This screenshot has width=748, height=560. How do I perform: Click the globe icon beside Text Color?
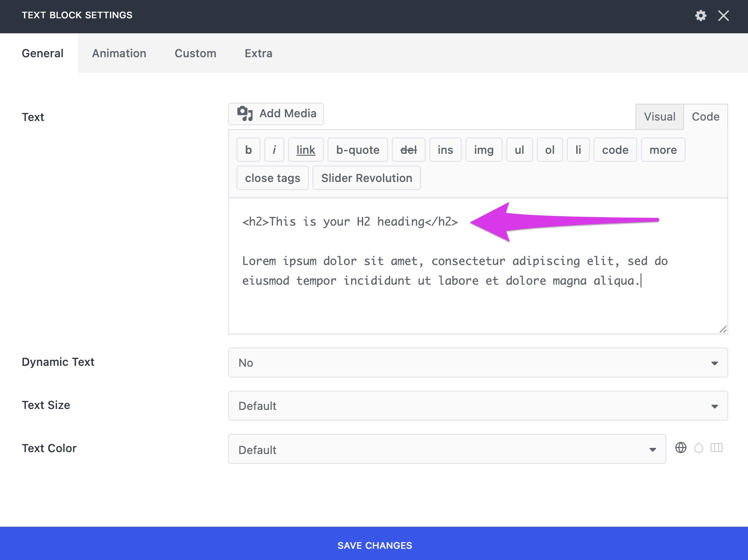tap(680, 448)
